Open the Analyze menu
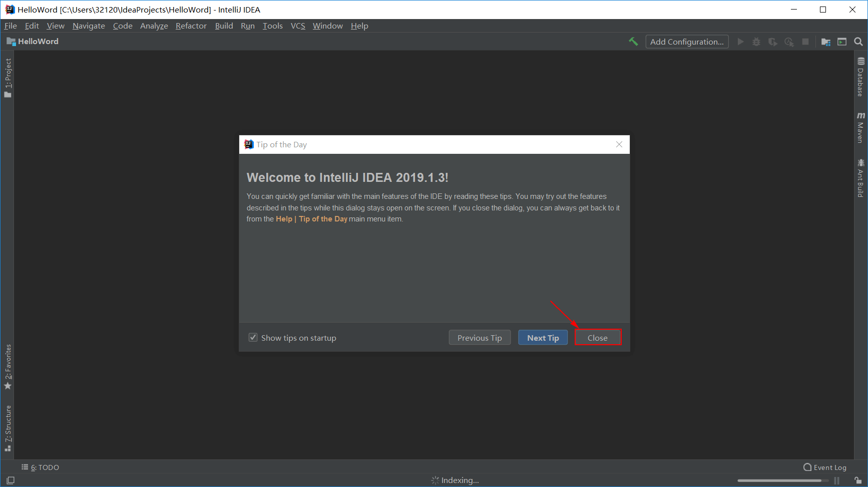868x487 pixels. [154, 26]
